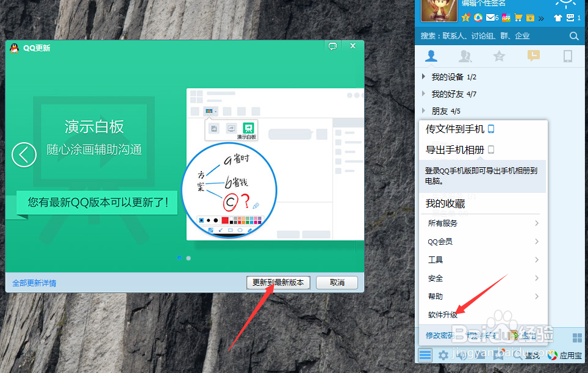Open the shopping cart icon
This screenshot has height=373, width=588.
click(x=518, y=17)
